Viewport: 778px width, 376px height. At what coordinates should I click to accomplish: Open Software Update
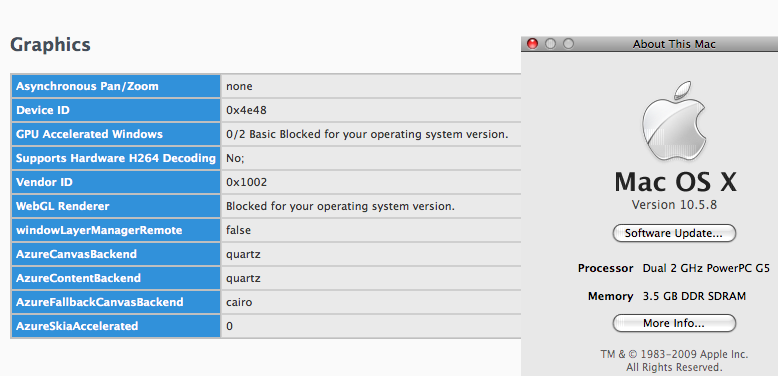(674, 233)
